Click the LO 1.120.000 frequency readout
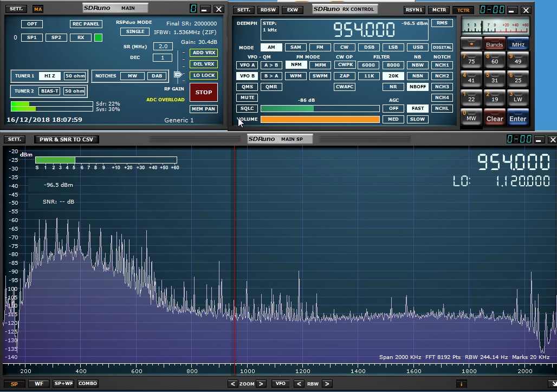557x392 pixels. pos(501,181)
